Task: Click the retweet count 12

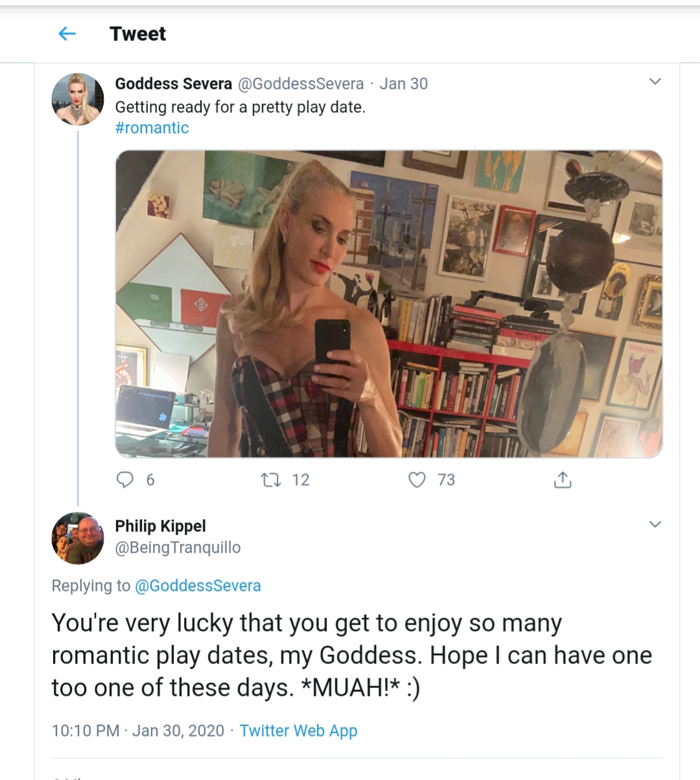Action: [x=301, y=479]
